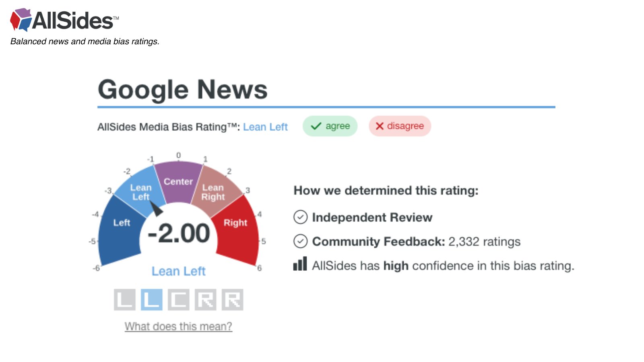Click the -2.00 bias score value
The image size is (644, 362).
click(179, 233)
